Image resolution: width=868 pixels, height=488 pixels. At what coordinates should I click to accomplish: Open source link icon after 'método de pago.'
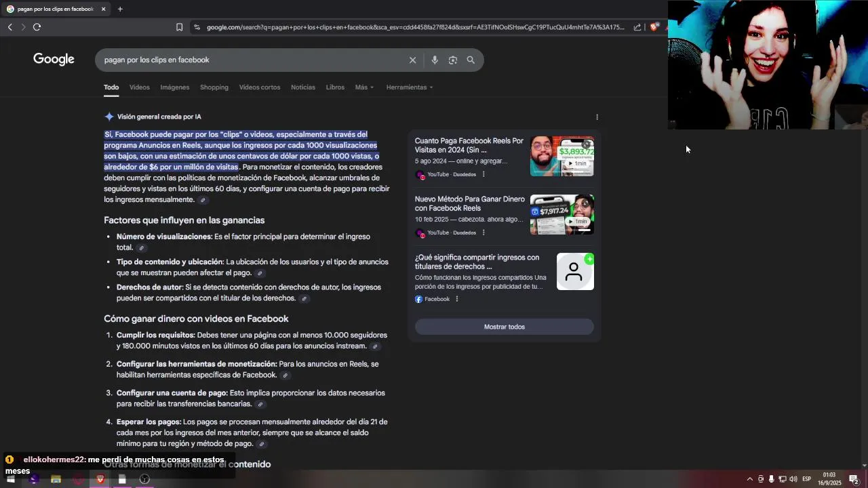(261, 445)
